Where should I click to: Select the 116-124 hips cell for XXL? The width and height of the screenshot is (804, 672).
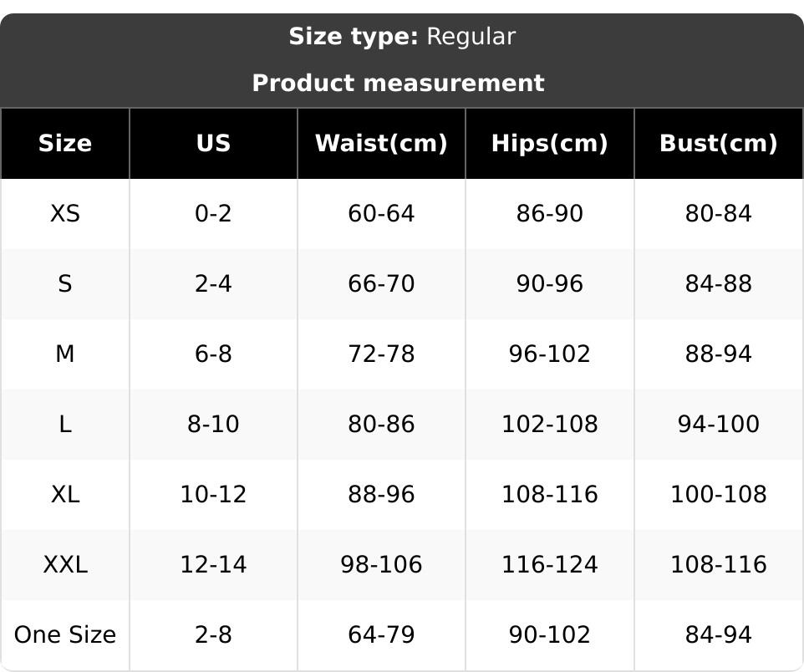coord(549,565)
